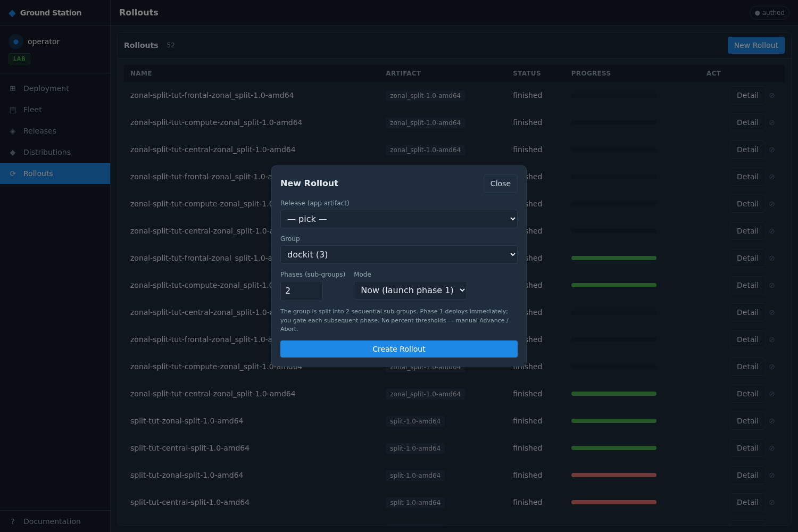Close the New Rollout dialog
This screenshot has width=798, height=532.
[x=501, y=184]
